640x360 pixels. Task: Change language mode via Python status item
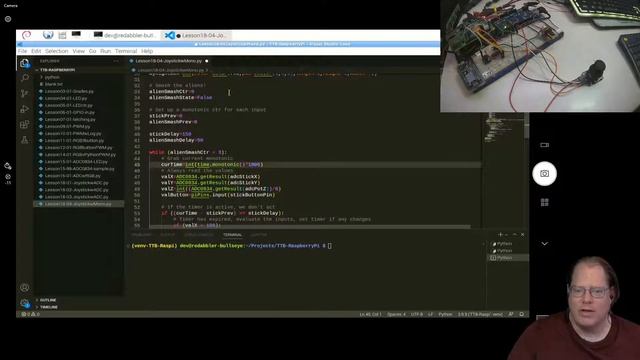click(x=445, y=314)
